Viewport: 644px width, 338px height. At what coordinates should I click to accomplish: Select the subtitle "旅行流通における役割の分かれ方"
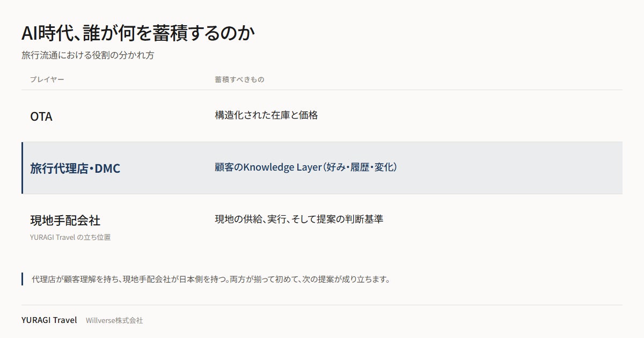point(87,55)
